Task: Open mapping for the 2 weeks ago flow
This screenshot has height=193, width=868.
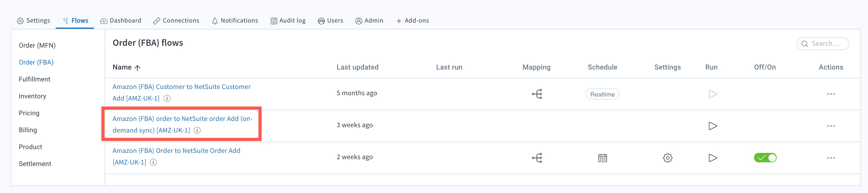Action: (x=537, y=158)
